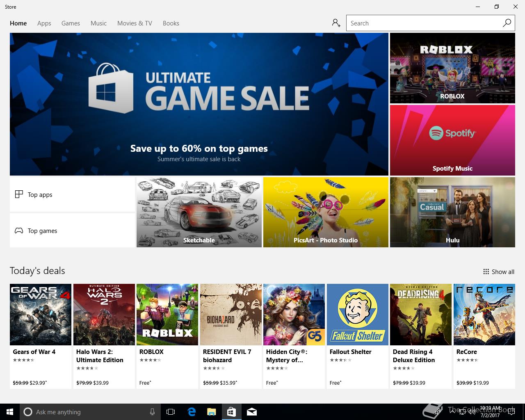Open the Hulu app tile
Viewport: 525px width, 420px height.
click(x=452, y=212)
